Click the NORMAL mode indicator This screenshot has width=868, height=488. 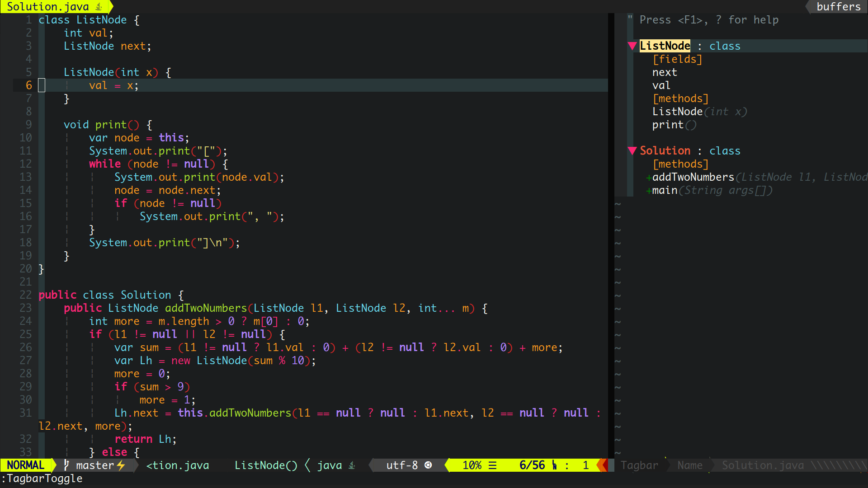pyautogui.click(x=26, y=465)
